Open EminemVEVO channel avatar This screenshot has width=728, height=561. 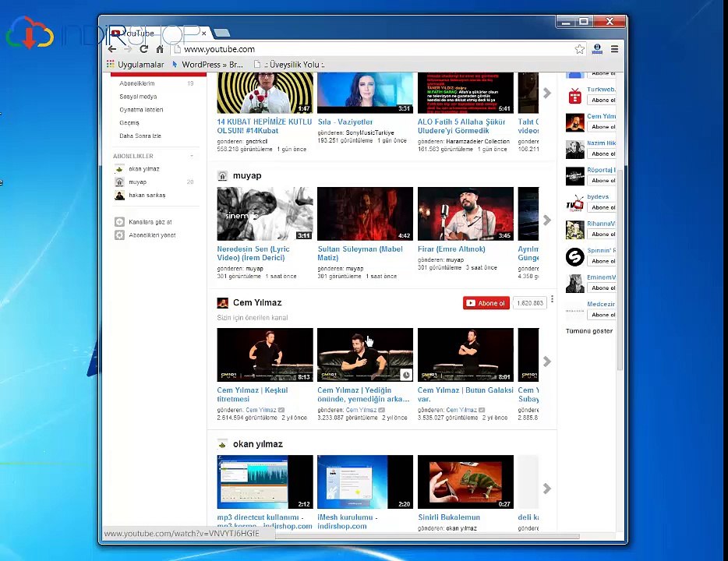pyautogui.click(x=574, y=284)
